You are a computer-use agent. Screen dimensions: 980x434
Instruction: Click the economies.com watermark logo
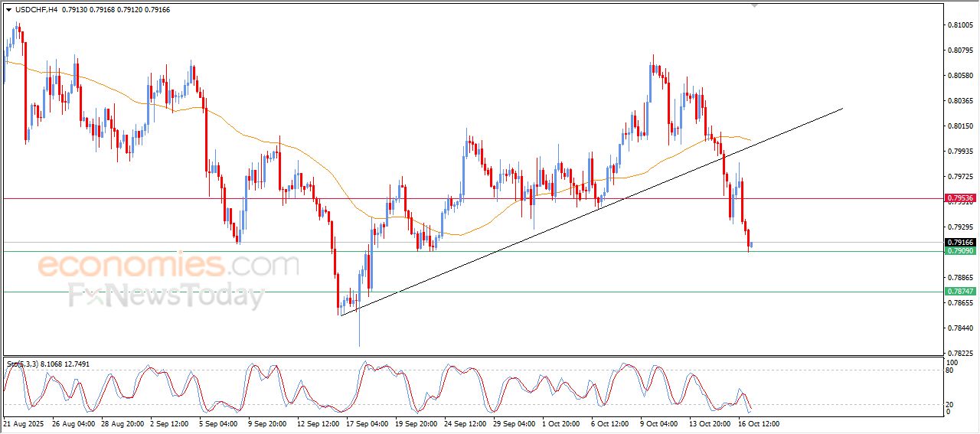[x=168, y=266]
